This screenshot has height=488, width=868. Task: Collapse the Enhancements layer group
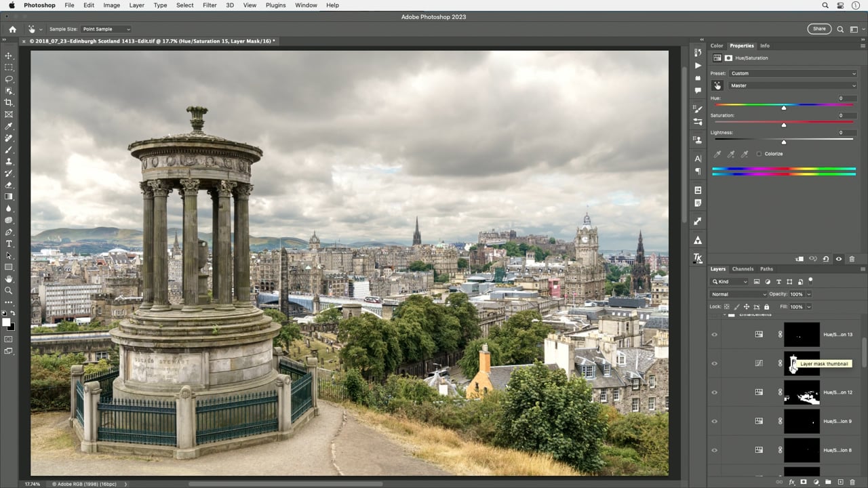coord(725,314)
